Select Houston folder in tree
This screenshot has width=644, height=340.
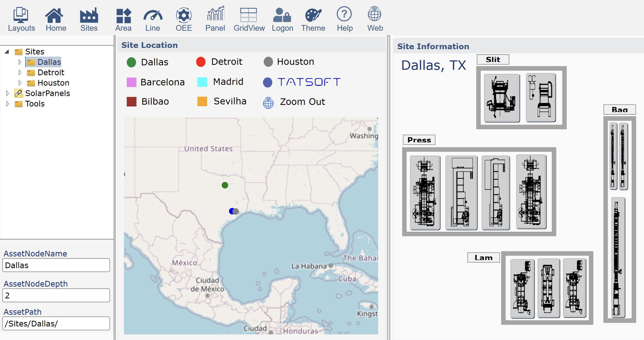click(53, 83)
